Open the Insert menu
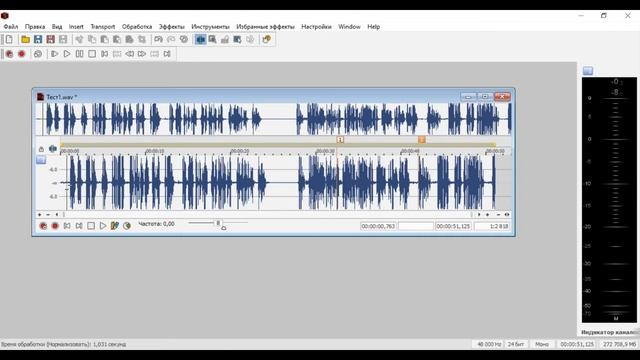 click(76, 27)
